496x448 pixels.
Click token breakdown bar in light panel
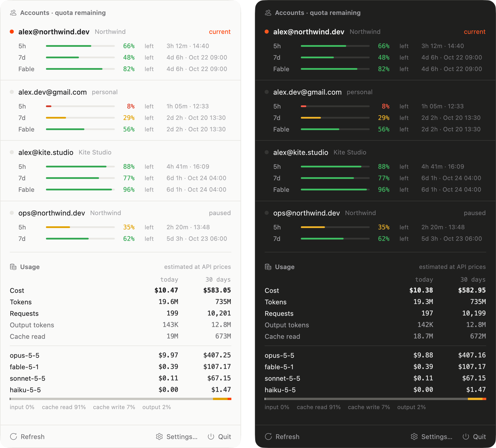[121, 399]
